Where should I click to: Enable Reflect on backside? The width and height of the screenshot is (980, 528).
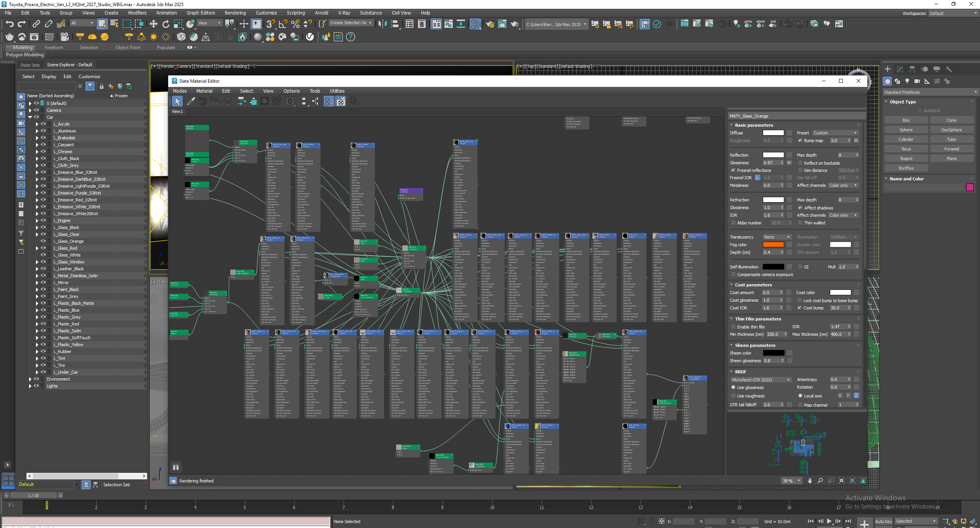[800, 163]
